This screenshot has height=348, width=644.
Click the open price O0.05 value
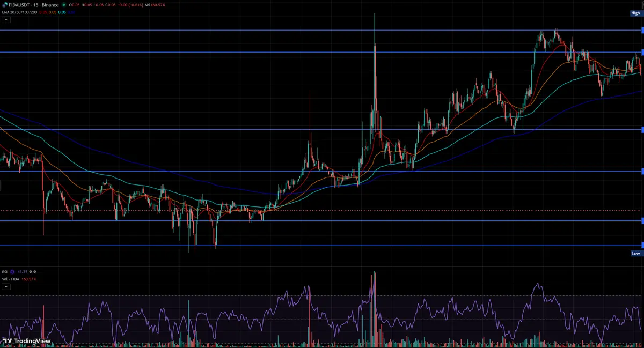[74, 5]
